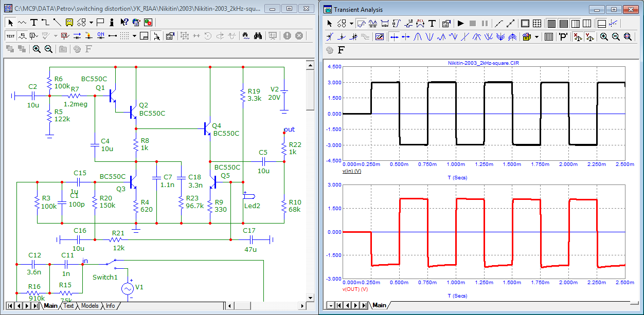Switch to the Text tab
This screenshot has width=644, height=315.
(x=68, y=306)
